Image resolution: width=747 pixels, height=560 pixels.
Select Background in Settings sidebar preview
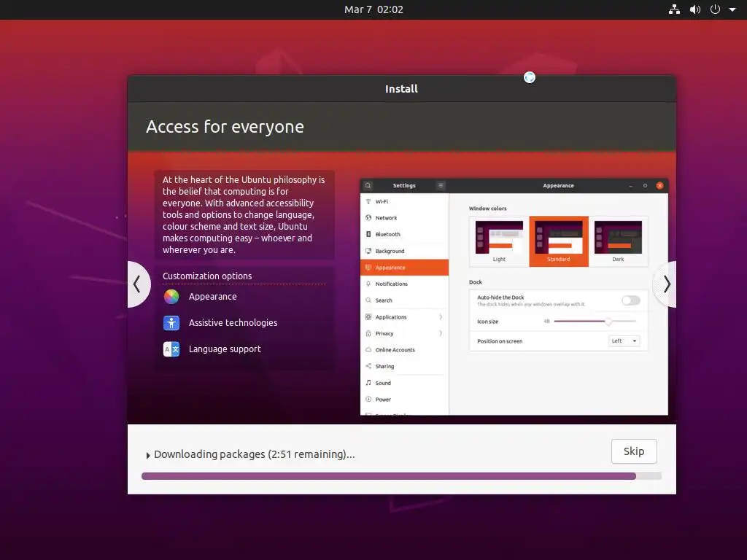pyautogui.click(x=404, y=251)
